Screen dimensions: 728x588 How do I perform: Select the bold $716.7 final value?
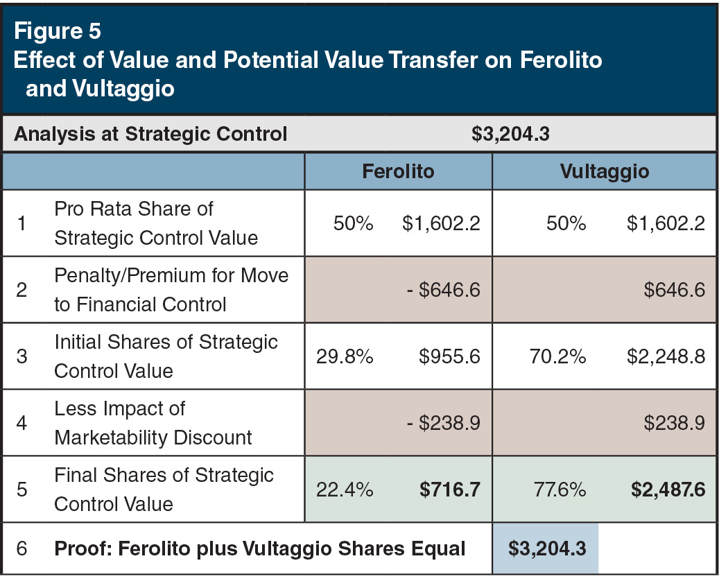tap(449, 490)
